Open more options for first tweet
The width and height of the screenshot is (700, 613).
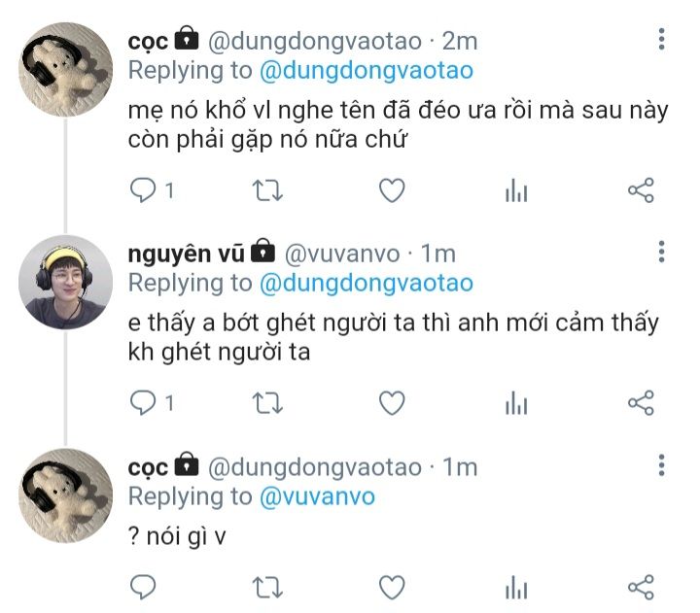click(x=661, y=40)
